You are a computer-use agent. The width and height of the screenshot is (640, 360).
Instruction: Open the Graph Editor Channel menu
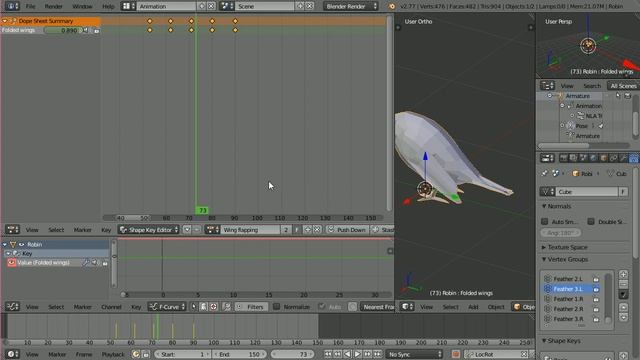tap(111, 307)
